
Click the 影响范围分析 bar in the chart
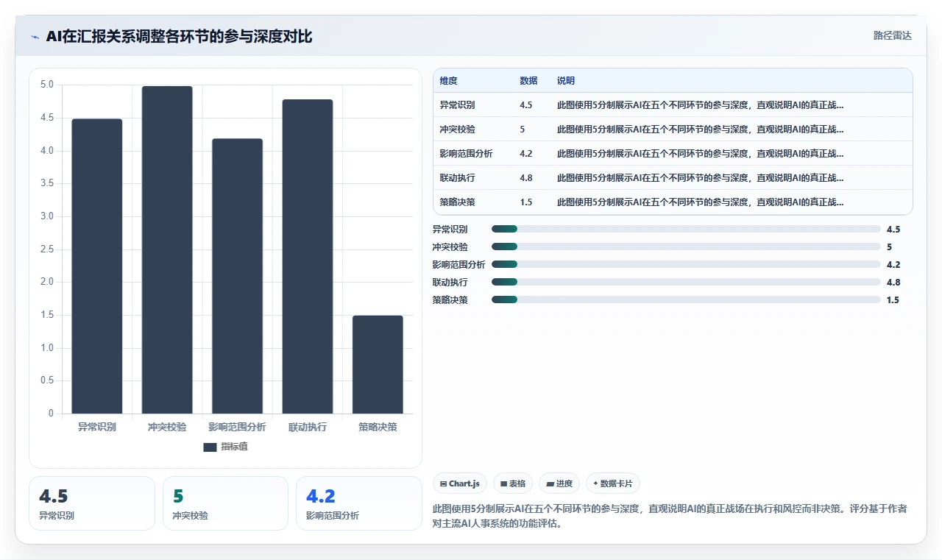237,276
